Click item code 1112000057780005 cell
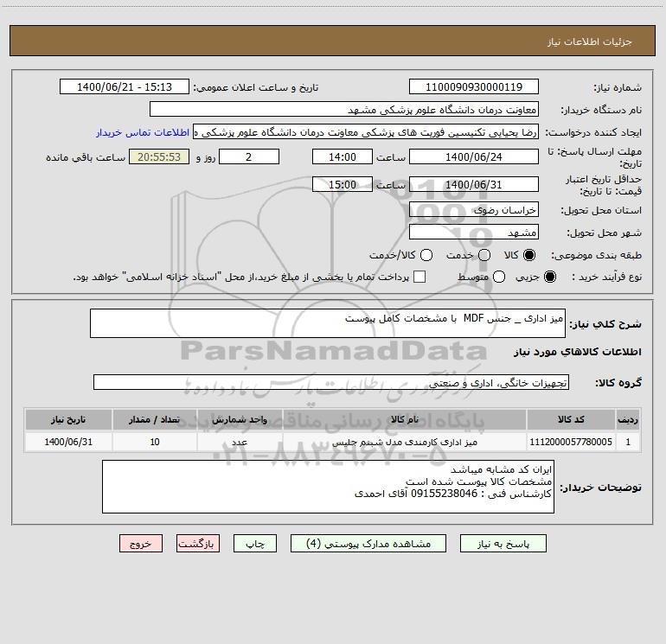Screen dimensions: 666x644 tap(571, 442)
